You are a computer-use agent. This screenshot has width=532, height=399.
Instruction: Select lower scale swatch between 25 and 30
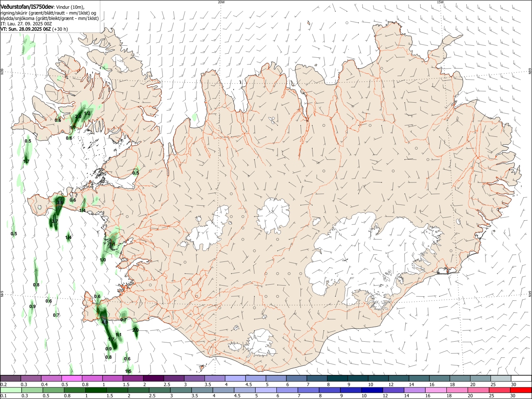499,390
